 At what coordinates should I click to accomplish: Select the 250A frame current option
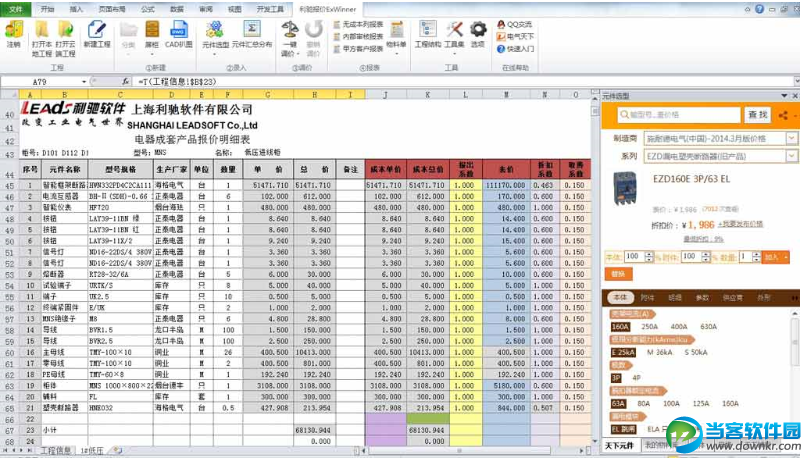coord(650,326)
